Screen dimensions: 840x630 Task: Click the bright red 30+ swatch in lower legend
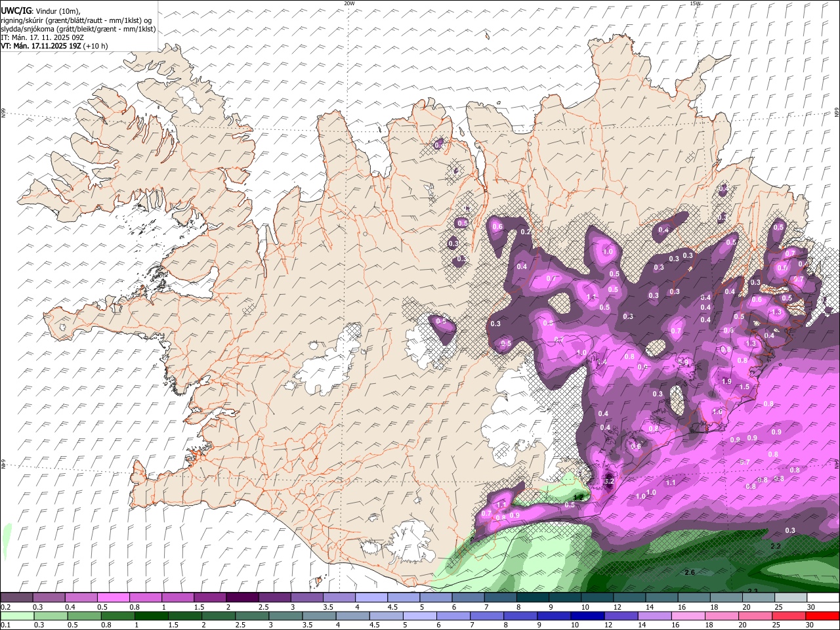coord(822,616)
